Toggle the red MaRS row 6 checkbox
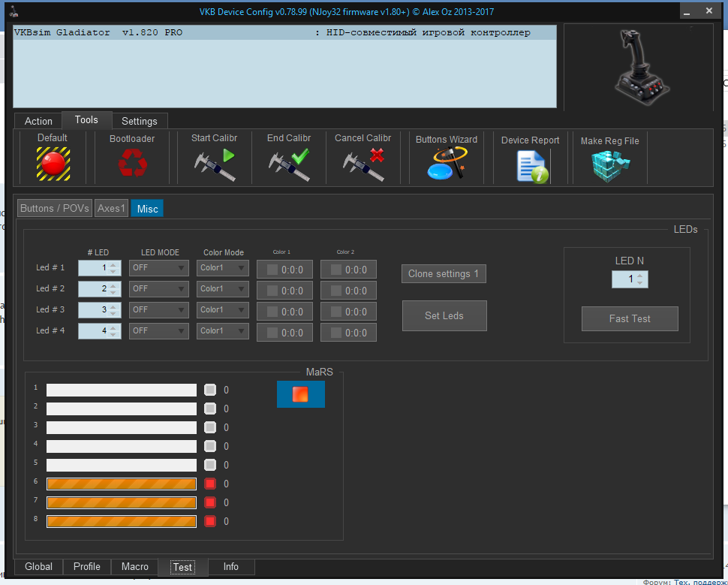Image resolution: width=728 pixels, height=585 pixels. point(210,484)
